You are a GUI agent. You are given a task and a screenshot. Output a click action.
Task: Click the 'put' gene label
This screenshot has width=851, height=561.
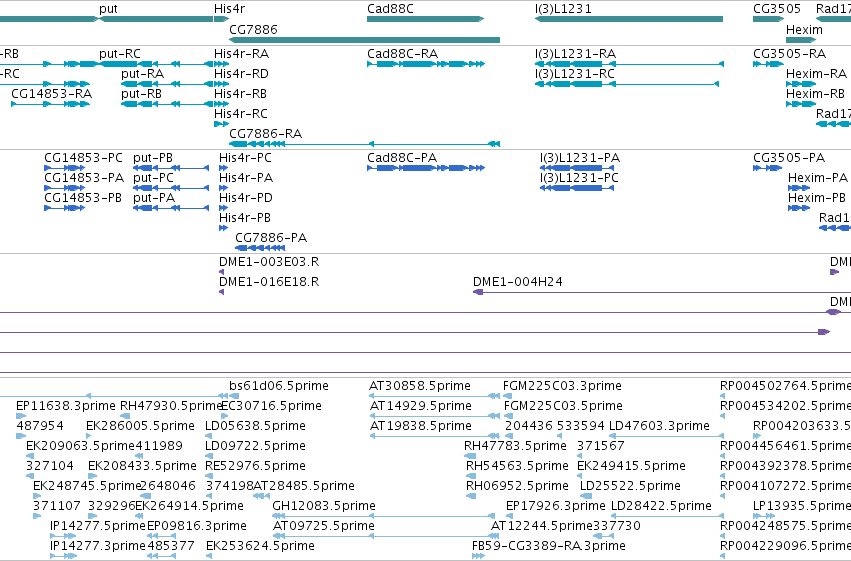108,9
